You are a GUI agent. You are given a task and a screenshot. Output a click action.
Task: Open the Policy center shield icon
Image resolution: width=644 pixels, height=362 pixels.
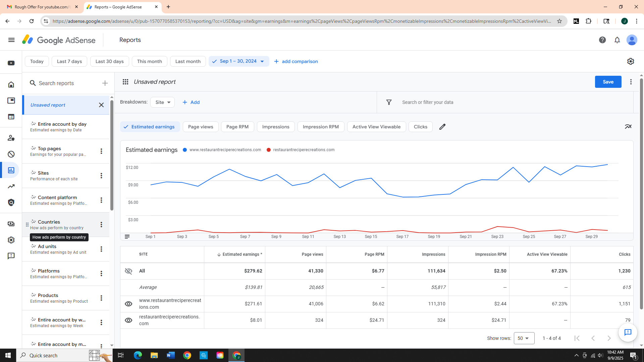tap(11, 202)
